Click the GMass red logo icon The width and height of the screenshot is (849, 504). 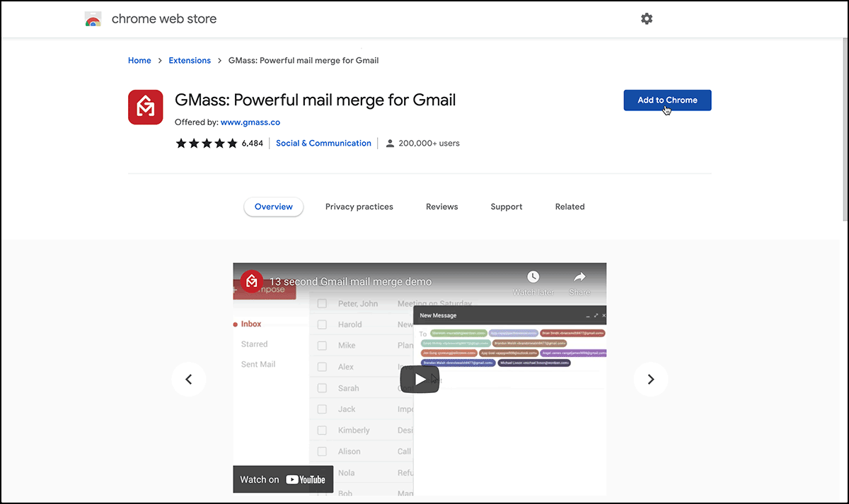tap(145, 107)
